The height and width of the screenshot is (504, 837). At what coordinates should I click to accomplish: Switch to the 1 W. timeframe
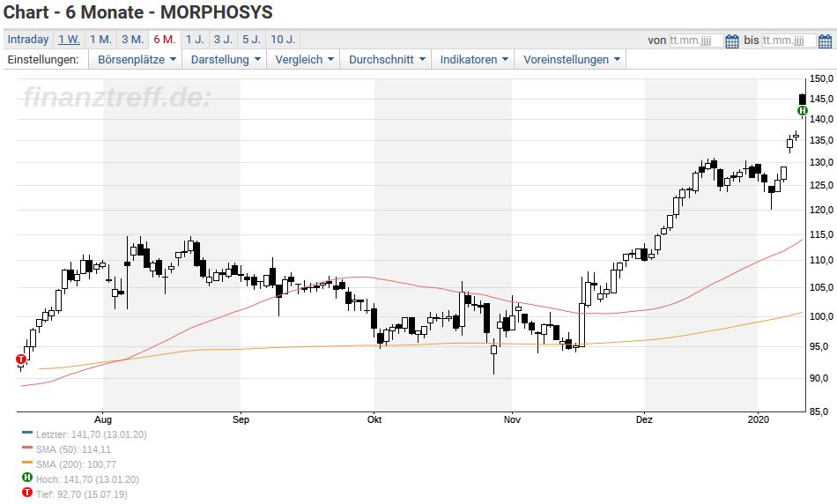[x=69, y=40]
